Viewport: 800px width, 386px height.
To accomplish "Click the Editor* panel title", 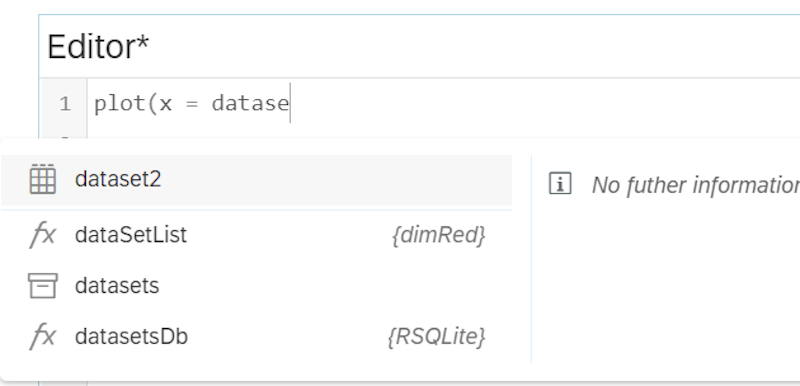I will (98, 47).
